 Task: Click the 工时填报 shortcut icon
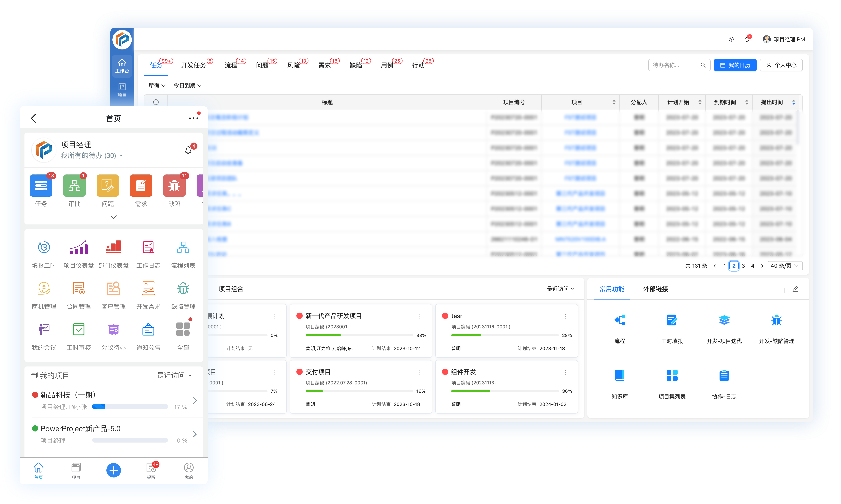pos(671,320)
